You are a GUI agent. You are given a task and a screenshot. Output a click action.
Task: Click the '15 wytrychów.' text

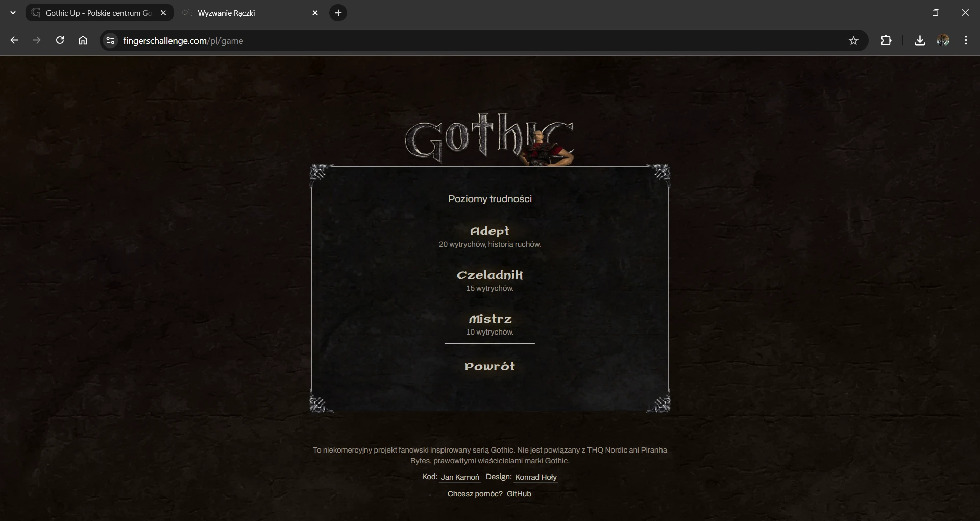click(x=489, y=288)
